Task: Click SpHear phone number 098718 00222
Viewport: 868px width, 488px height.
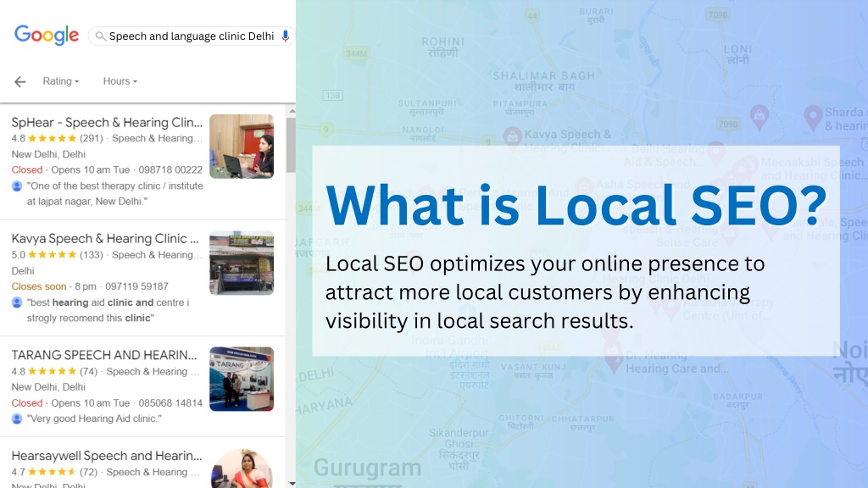Action: 170,169
